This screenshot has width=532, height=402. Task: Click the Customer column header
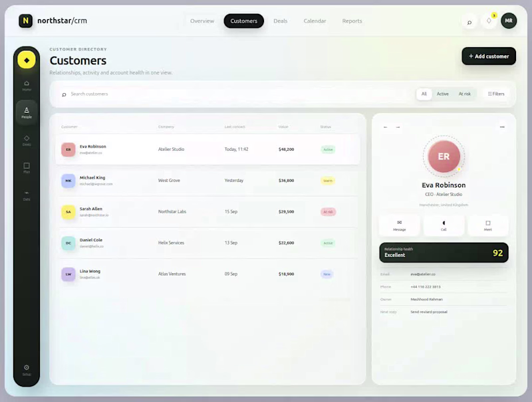coord(69,127)
